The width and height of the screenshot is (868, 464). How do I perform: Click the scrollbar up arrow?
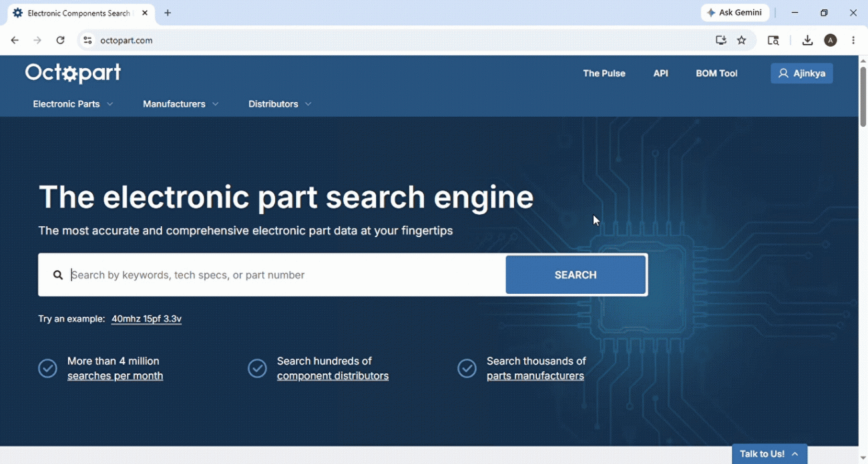(x=863, y=60)
